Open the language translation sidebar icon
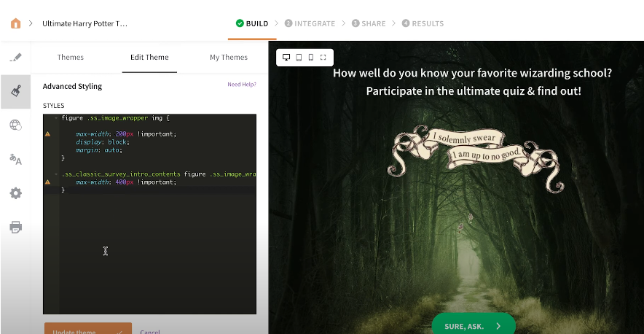 15,159
